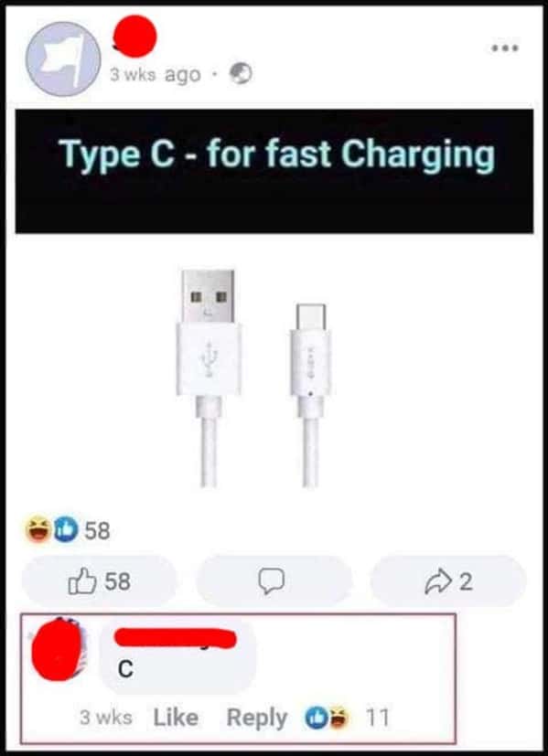The image size is (548, 756).
Task: Click the share count number 2
Action: click(465, 582)
